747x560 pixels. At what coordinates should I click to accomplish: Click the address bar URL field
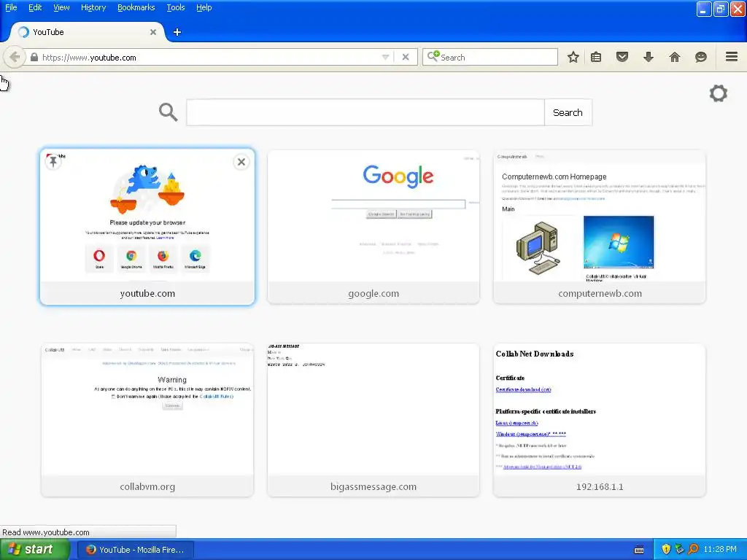pyautogui.click(x=209, y=57)
